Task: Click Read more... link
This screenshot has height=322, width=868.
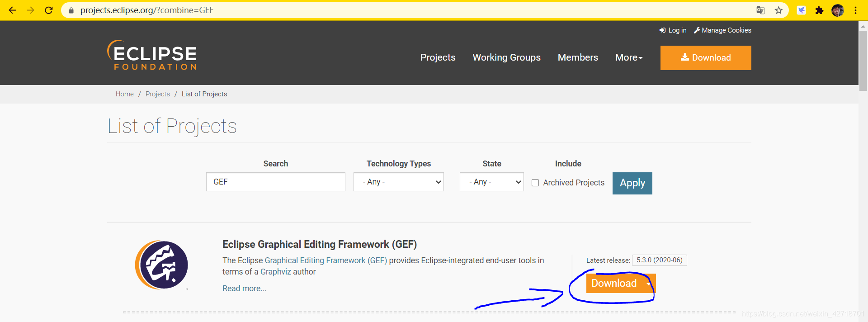Action: [245, 289]
